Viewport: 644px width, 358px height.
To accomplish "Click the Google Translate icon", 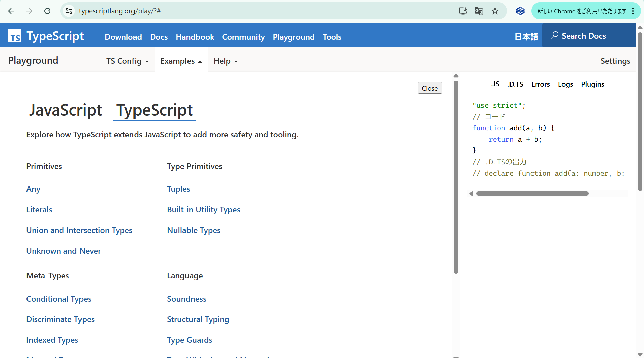I will [479, 11].
